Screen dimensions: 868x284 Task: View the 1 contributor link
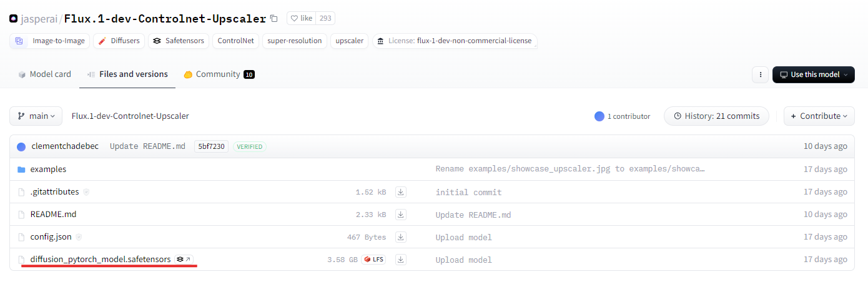click(x=622, y=116)
